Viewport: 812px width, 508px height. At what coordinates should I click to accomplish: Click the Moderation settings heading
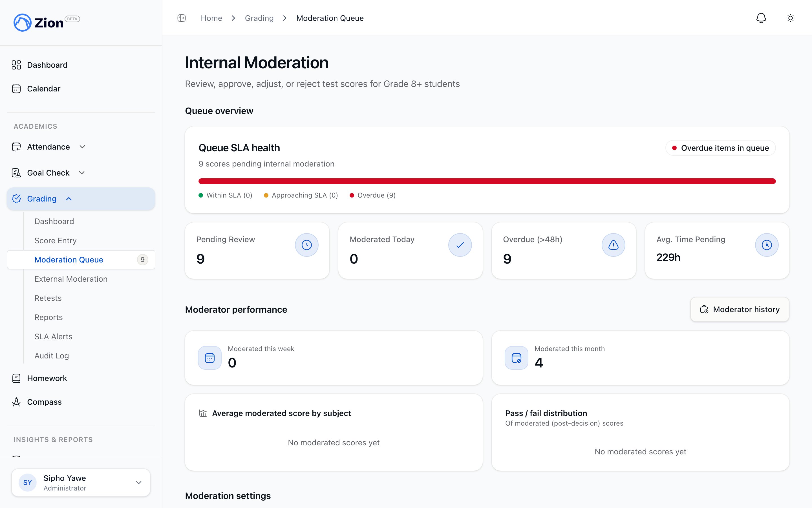pyautogui.click(x=228, y=496)
